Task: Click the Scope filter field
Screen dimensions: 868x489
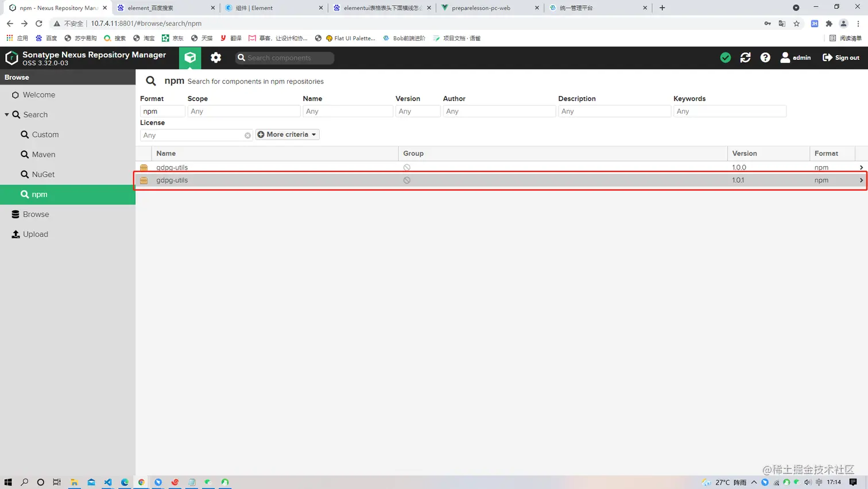Action: coord(244,111)
